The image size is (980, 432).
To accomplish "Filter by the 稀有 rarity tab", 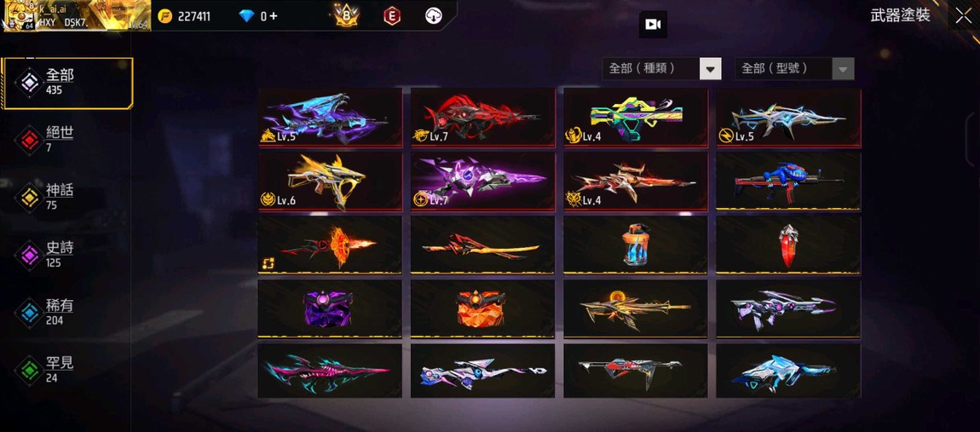I will (x=67, y=313).
